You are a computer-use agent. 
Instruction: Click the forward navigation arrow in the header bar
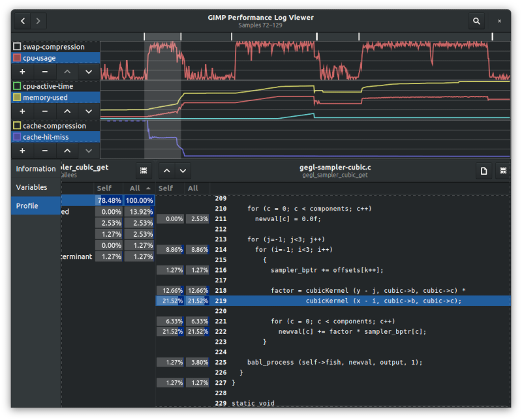pyautogui.click(x=38, y=21)
